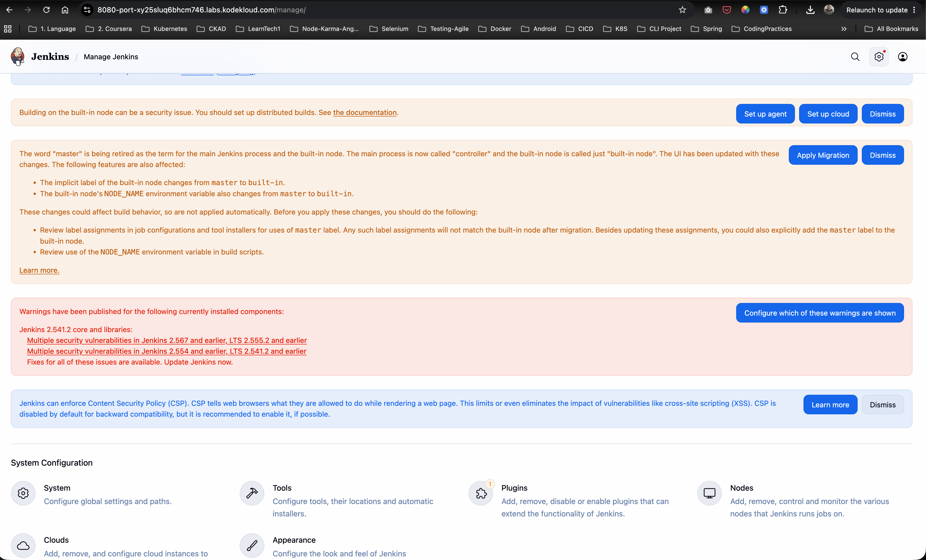926x560 pixels.
Task: Open the Testing-Agile bookmark folder
Action: pos(443,29)
